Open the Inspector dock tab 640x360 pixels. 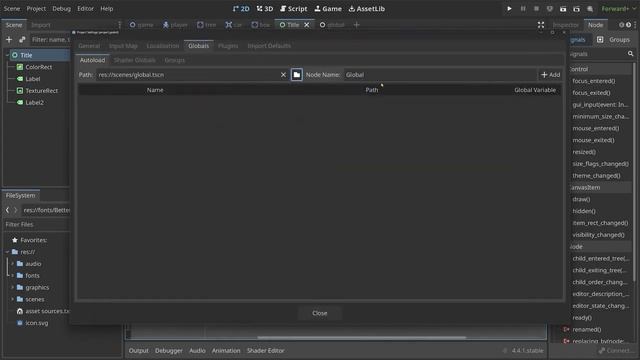tap(566, 25)
